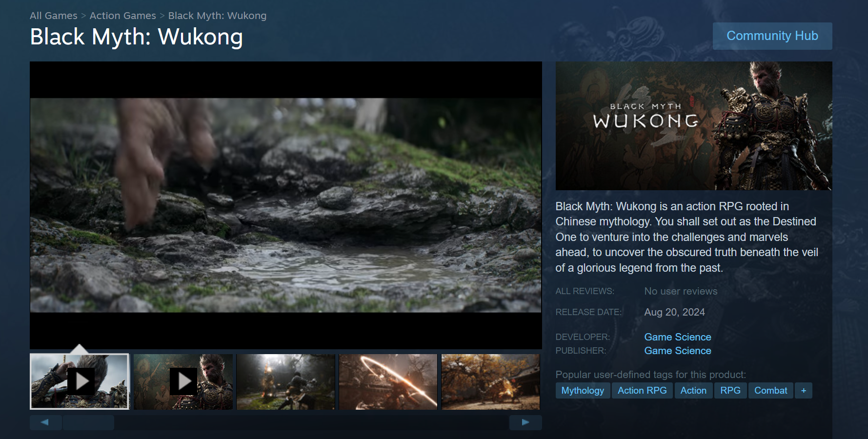Click the main trailer video player
The width and height of the screenshot is (868, 439).
point(286,205)
